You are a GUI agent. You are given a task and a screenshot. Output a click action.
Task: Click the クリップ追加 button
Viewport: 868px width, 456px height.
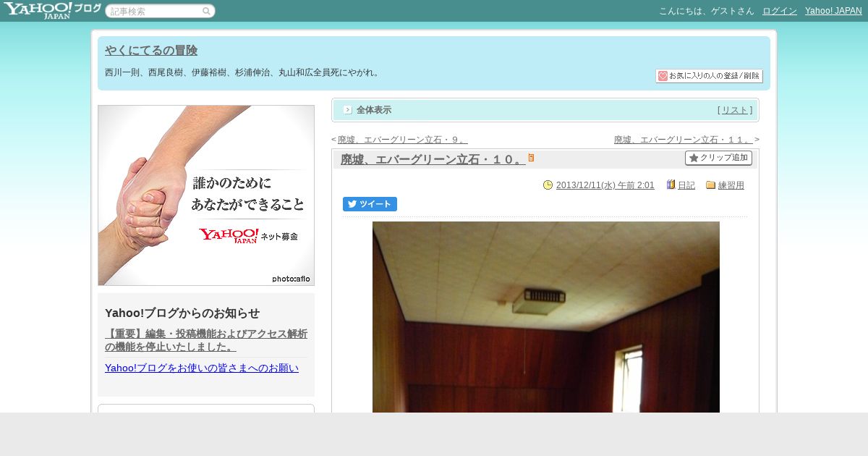pos(718,158)
